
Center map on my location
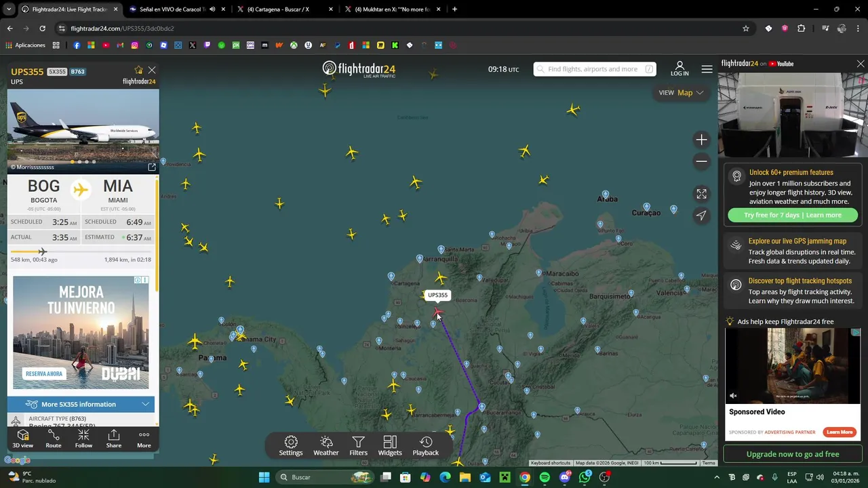click(701, 216)
